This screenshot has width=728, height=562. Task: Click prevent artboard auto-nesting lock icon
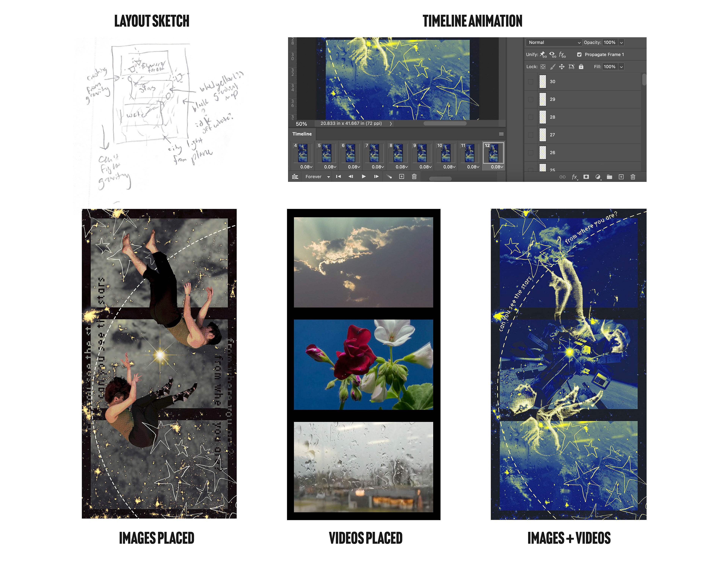(x=571, y=67)
